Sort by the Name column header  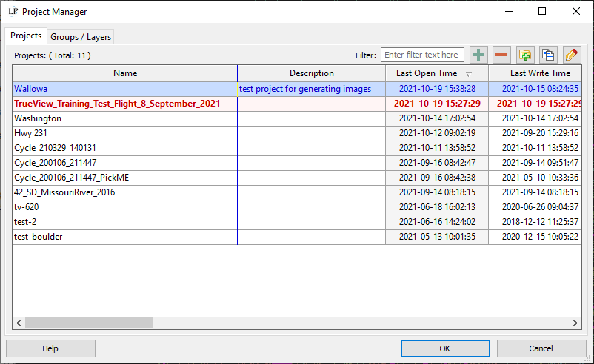coord(125,73)
